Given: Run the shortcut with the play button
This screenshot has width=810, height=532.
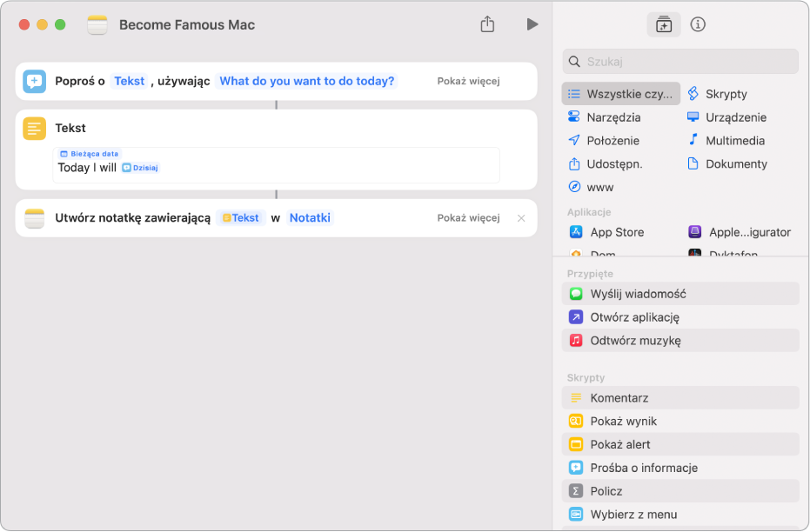Looking at the screenshot, I should (532, 25).
